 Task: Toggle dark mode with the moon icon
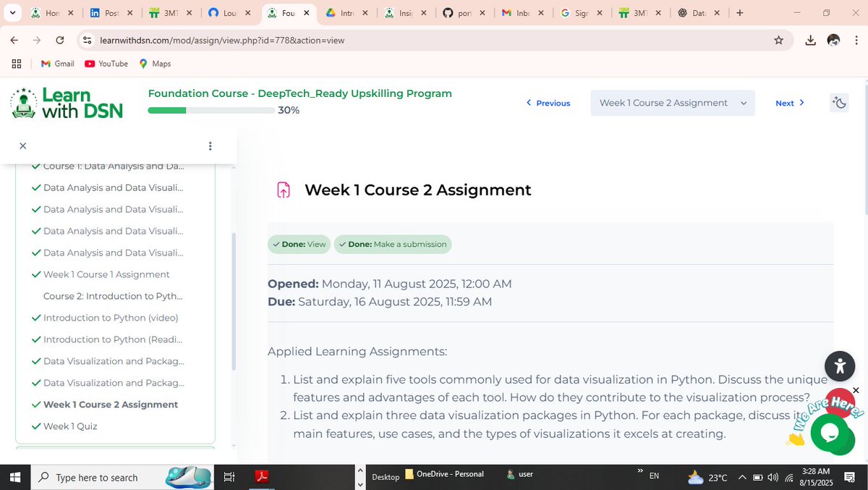839,103
